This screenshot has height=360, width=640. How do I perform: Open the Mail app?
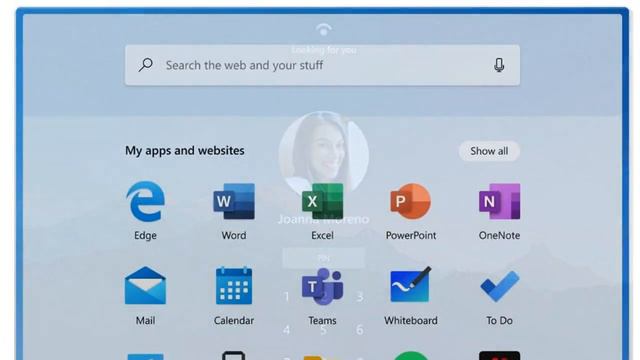[x=145, y=286]
